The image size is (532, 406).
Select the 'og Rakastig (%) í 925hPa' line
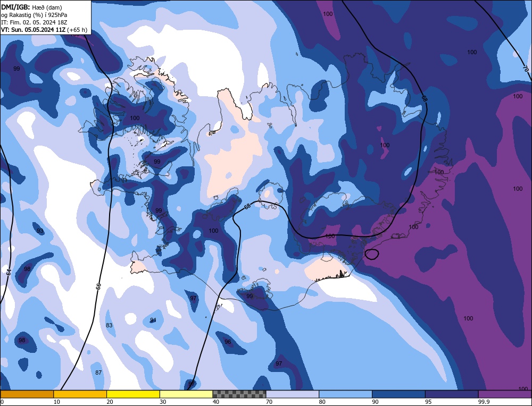tap(34, 15)
